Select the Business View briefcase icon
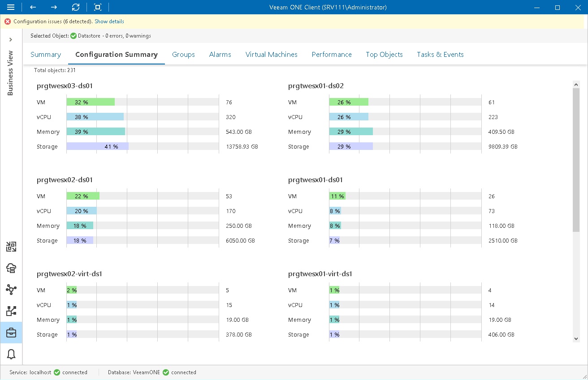 [11, 333]
